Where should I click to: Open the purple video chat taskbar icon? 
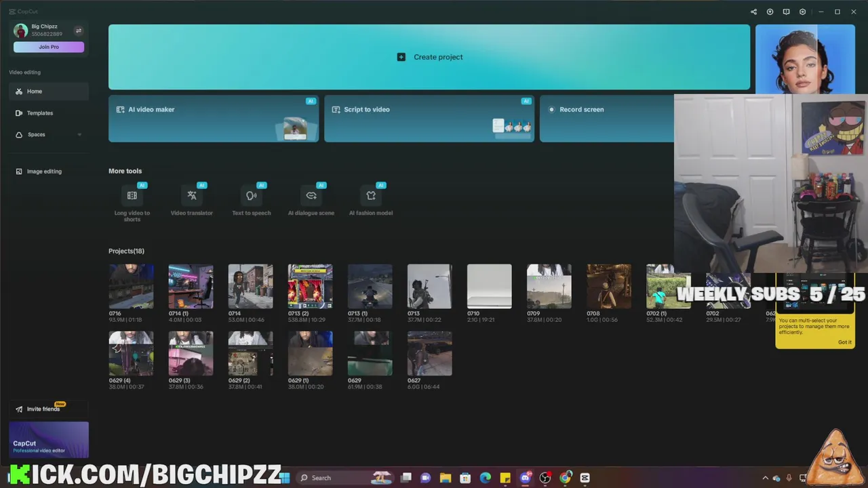(x=426, y=478)
